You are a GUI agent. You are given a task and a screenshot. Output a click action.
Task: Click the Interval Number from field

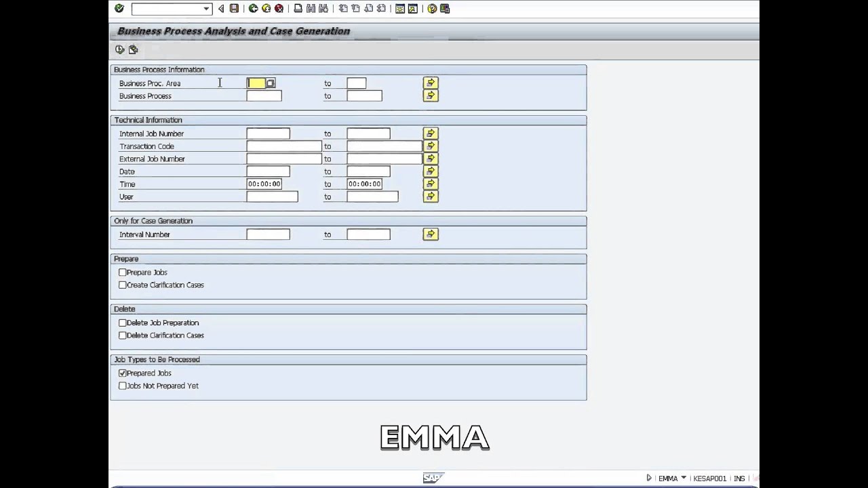click(269, 235)
